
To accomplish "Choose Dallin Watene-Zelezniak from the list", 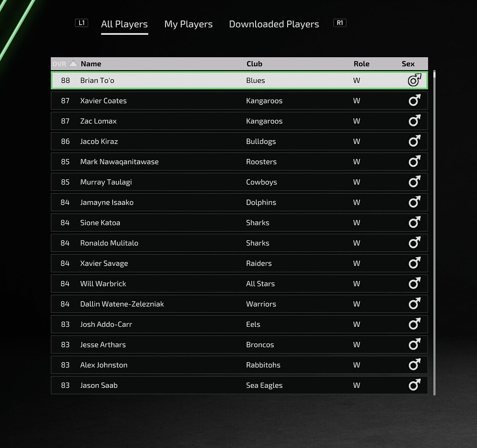I will pyautogui.click(x=239, y=304).
